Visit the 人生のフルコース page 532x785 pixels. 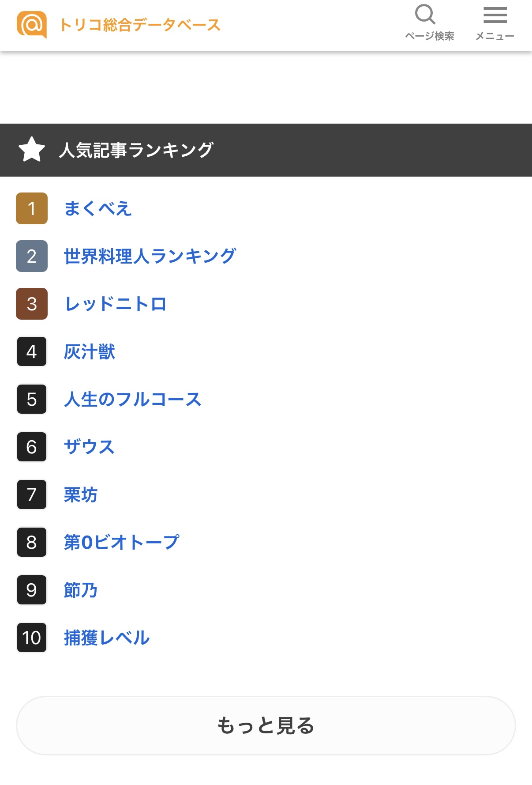[x=132, y=399]
